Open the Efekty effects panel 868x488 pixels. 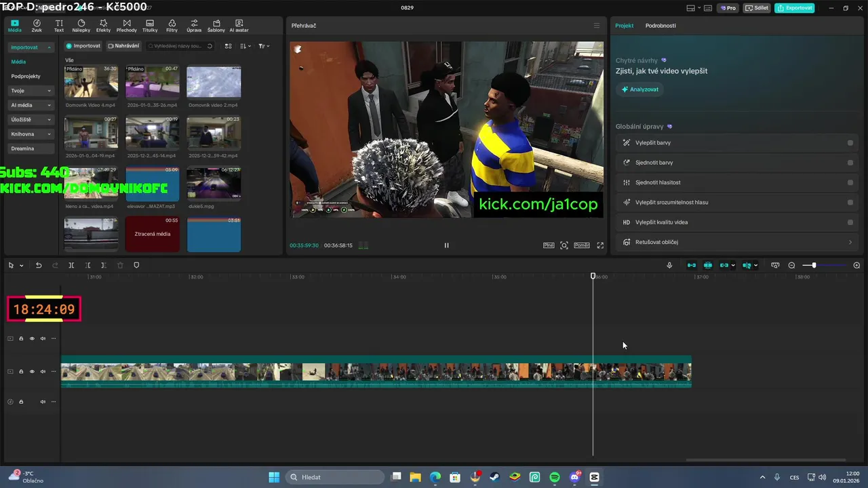point(103,26)
